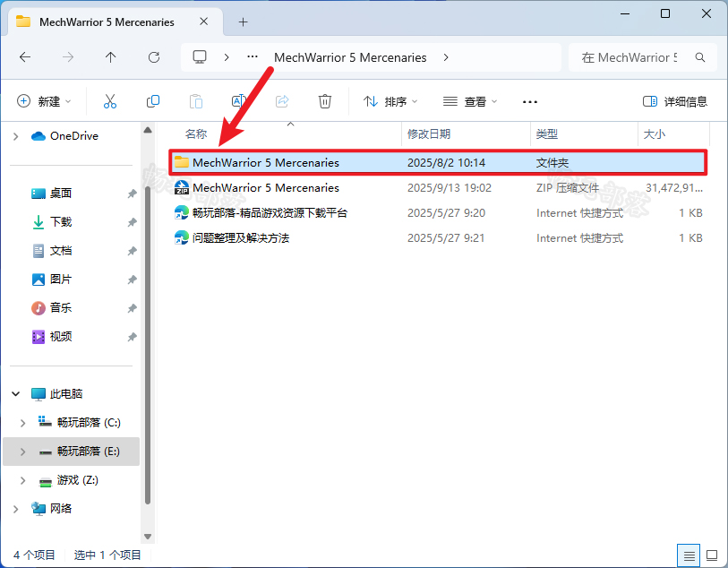Select the 问题整理及解决方法 file name

tap(241, 237)
